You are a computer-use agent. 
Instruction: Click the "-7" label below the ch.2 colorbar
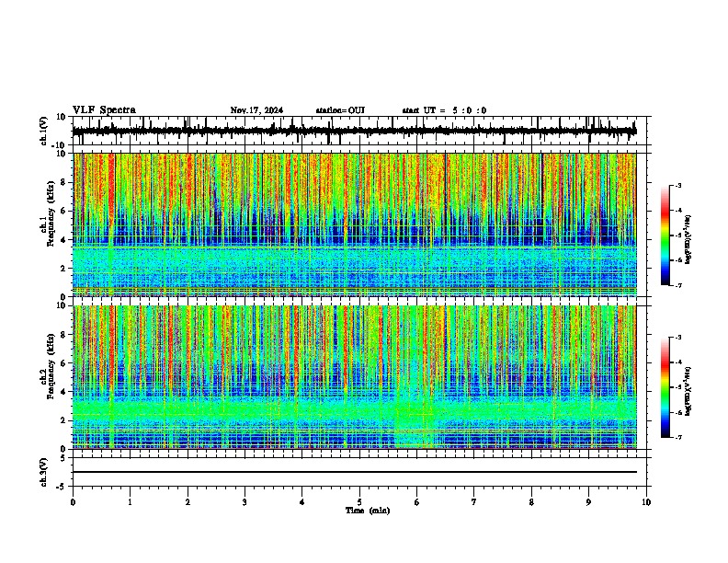[677, 438]
